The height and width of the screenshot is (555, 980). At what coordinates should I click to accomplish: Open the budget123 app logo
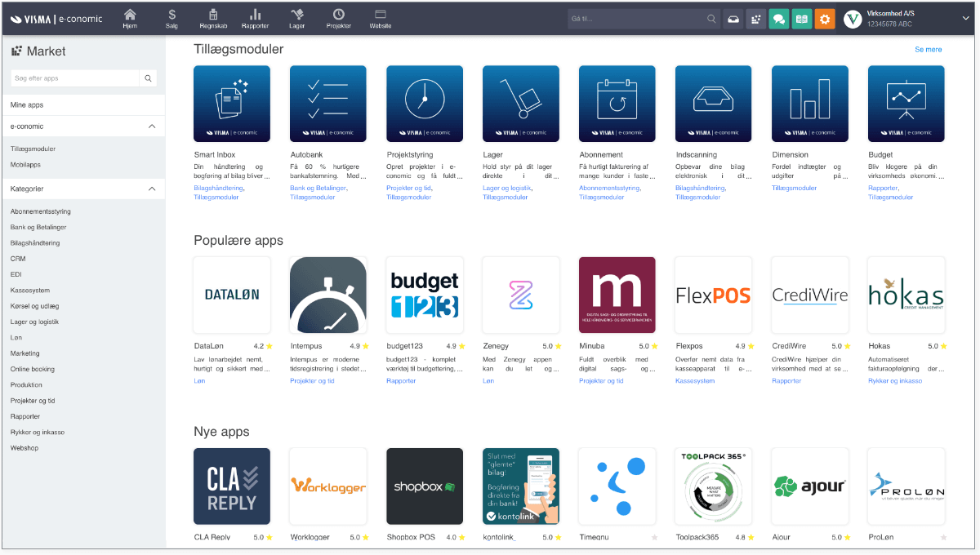point(425,295)
